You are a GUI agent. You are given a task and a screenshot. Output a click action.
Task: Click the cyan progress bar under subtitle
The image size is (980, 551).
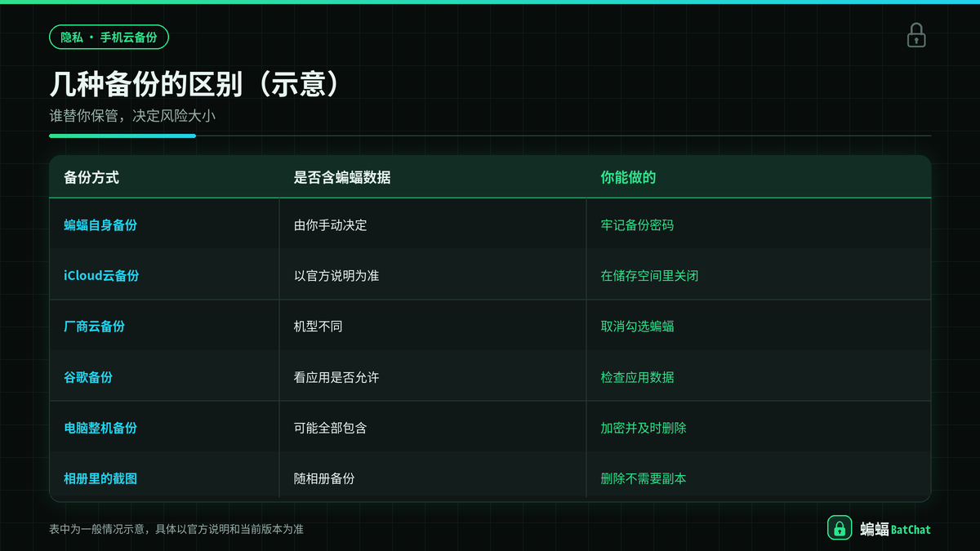(122, 136)
